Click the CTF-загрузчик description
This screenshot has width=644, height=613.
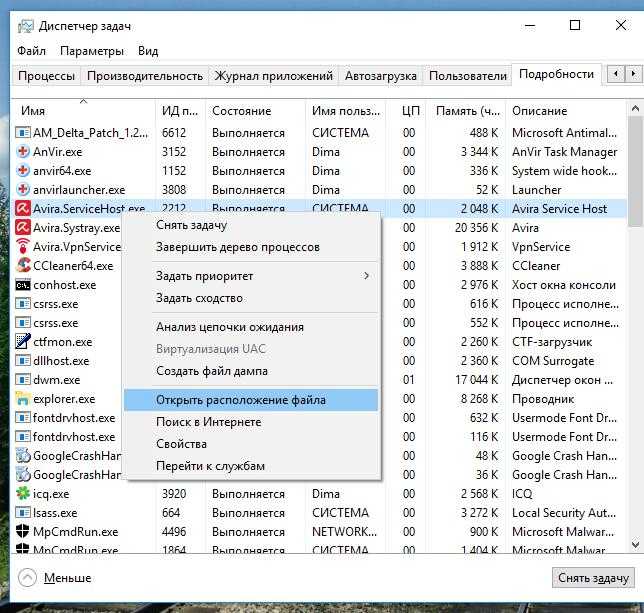pos(552,342)
